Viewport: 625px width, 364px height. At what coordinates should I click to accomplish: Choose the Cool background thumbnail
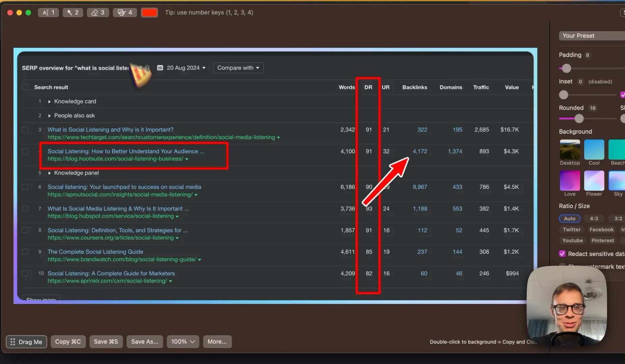coord(594,149)
